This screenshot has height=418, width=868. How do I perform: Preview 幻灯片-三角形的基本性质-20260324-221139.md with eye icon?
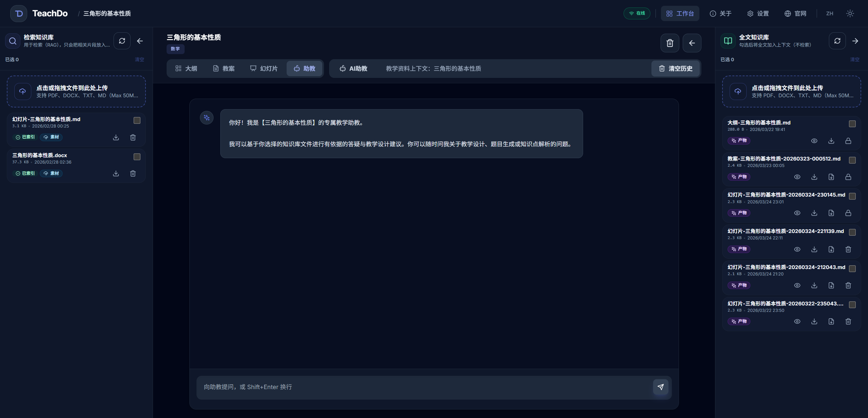pos(797,249)
